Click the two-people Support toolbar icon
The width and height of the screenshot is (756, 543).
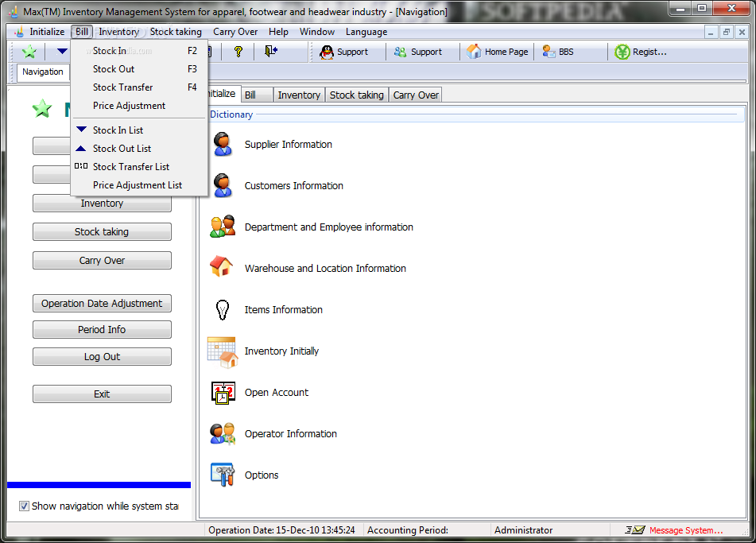point(400,52)
